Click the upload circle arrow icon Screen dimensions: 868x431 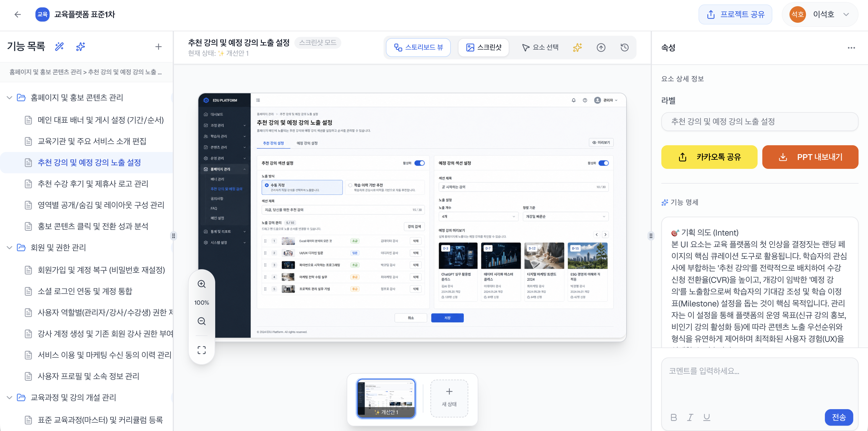[x=601, y=48]
